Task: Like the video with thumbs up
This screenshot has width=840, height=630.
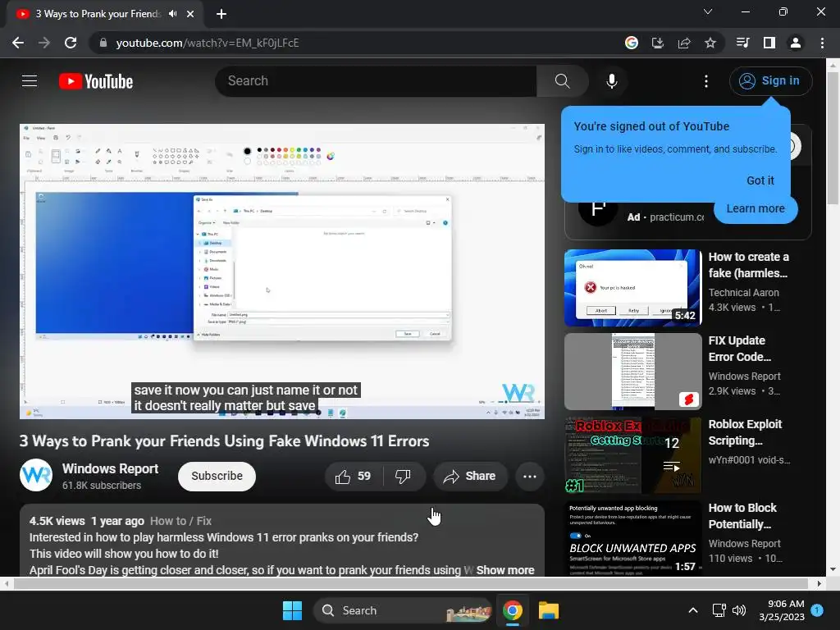Action: pyautogui.click(x=353, y=477)
